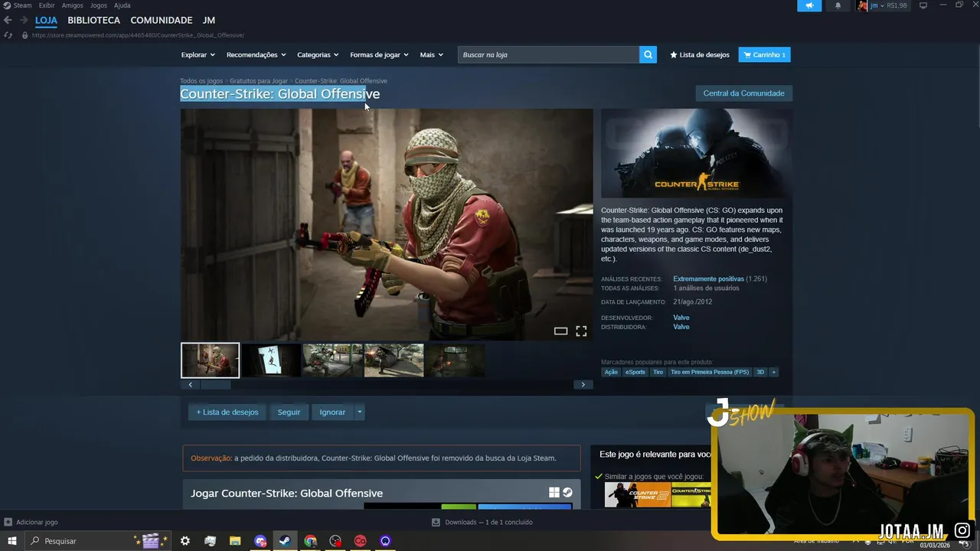Click the Steam taskbar icon
Viewport: 980px width, 551px height.
[x=285, y=541]
